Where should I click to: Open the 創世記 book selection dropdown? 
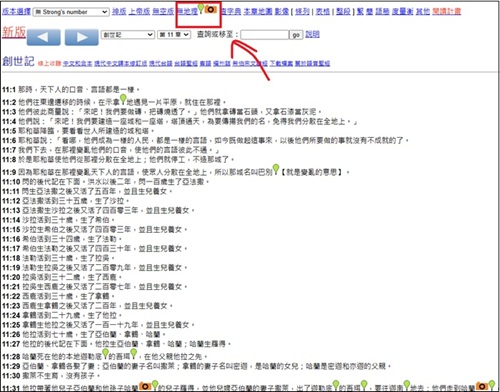[x=127, y=34]
